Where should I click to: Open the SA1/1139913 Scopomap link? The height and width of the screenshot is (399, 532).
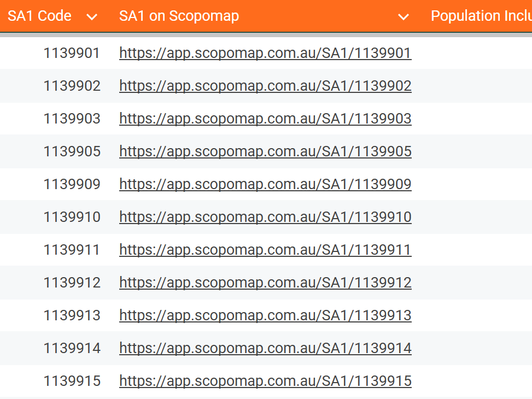coord(265,315)
